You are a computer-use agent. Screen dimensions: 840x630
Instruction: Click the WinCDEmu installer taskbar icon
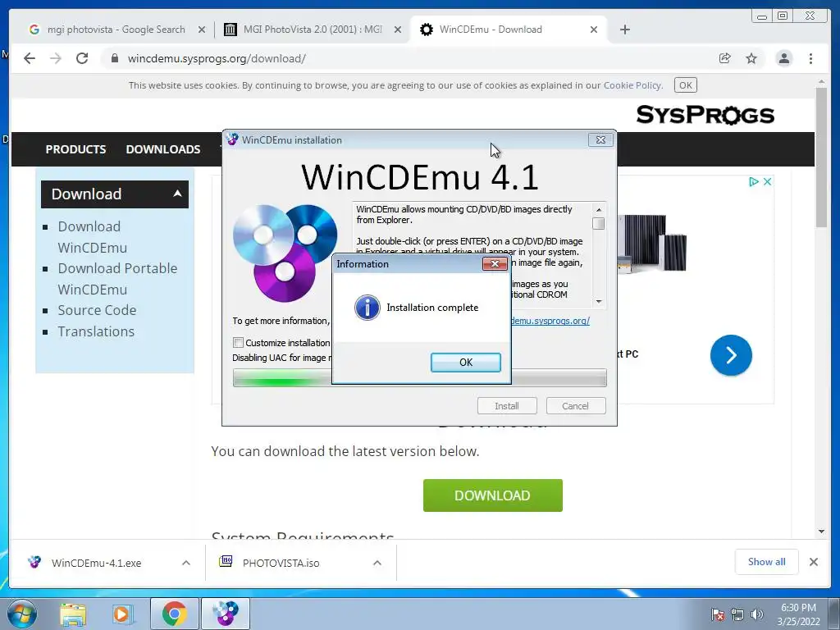pyautogui.click(x=225, y=614)
